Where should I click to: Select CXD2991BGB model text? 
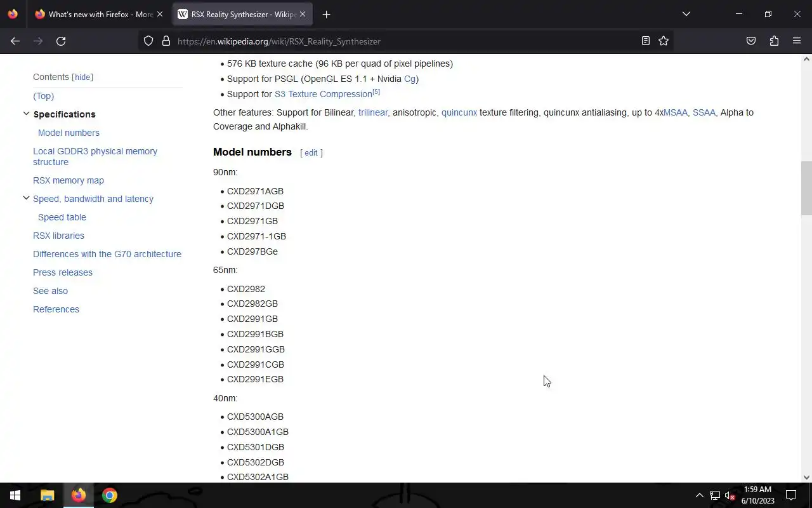[255, 334]
